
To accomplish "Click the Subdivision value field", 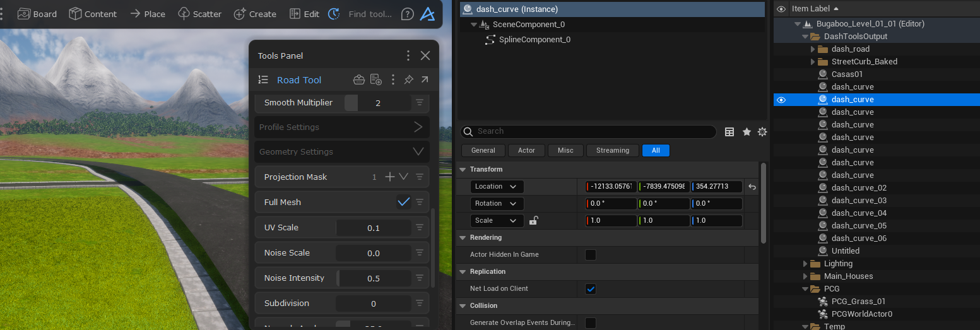I will (x=374, y=303).
